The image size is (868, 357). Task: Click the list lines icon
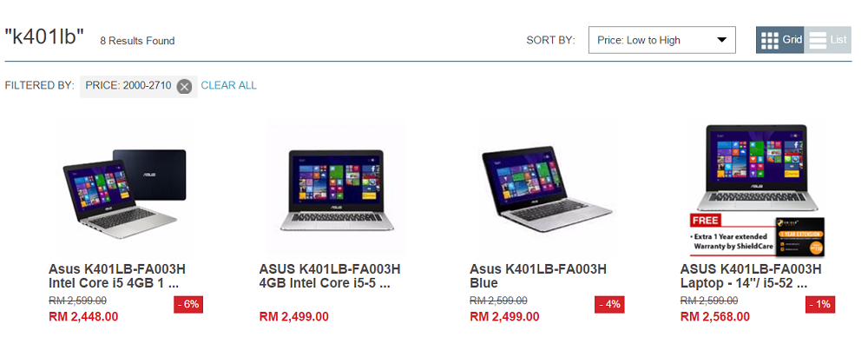(x=818, y=41)
